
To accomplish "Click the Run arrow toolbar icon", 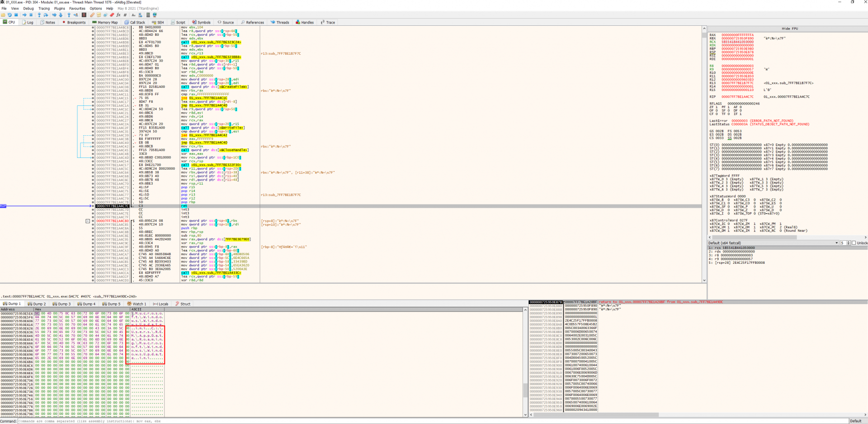I will click(24, 15).
